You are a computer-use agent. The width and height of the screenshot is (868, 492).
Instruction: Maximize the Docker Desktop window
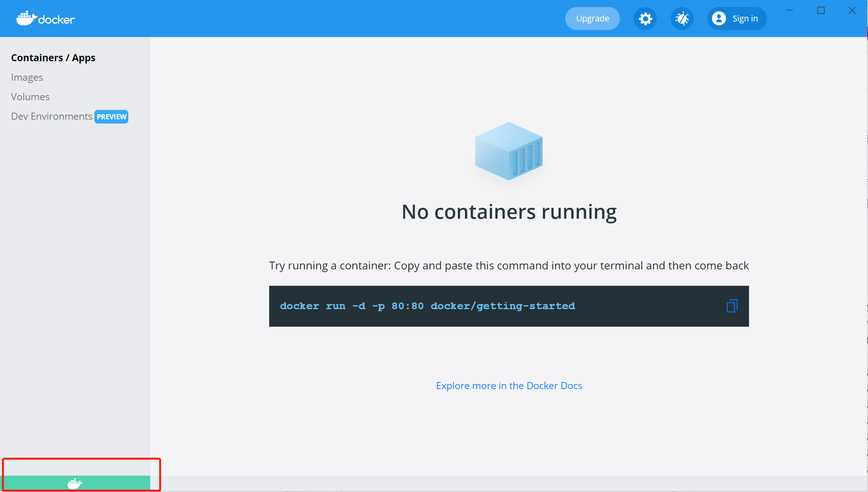tap(821, 11)
